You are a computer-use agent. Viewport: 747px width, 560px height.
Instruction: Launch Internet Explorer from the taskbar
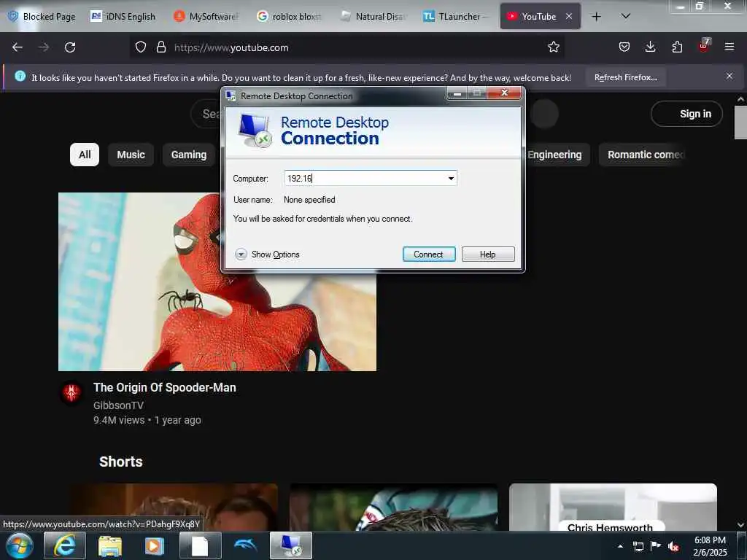(65, 545)
